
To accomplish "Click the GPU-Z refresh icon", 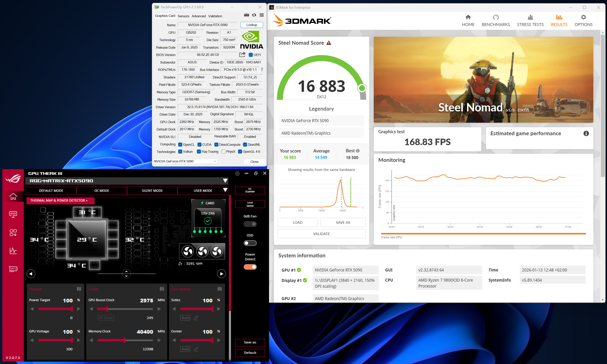I will point(254,15).
